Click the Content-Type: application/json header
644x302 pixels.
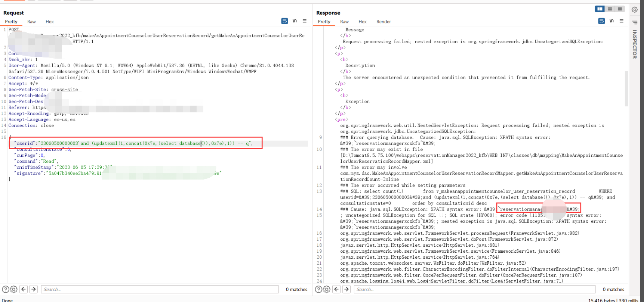49,78
